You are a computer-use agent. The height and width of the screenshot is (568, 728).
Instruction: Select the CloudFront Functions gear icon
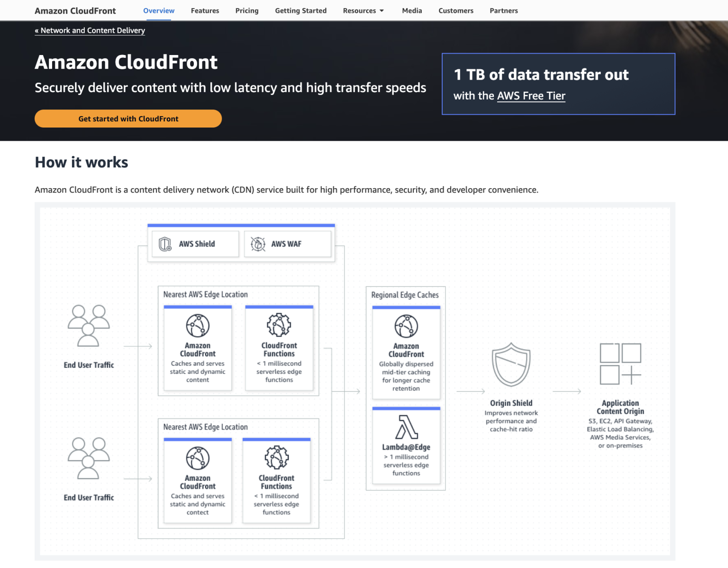point(279,324)
